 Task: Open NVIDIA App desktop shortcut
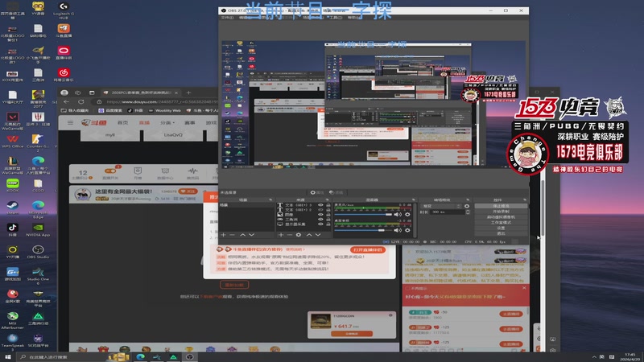click(x=38, y=230)
